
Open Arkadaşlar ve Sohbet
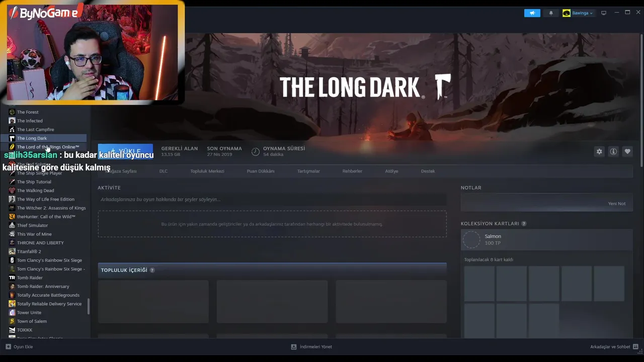tap(614, 347)
